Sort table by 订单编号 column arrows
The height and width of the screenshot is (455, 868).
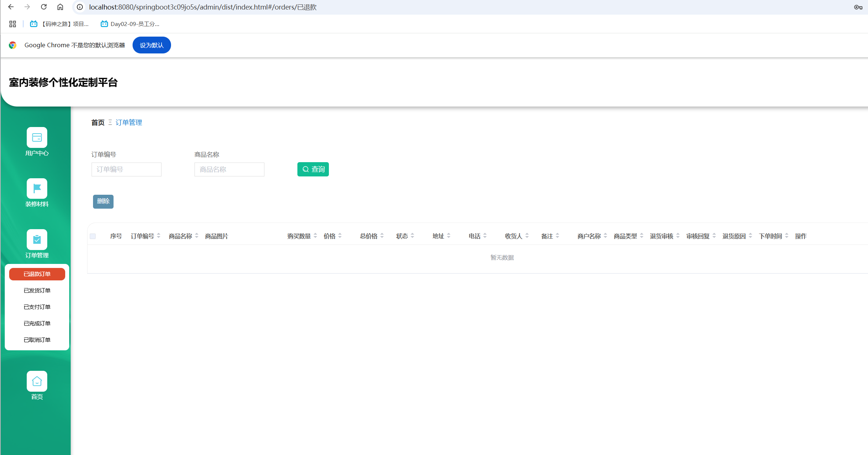tap(159, 236)
